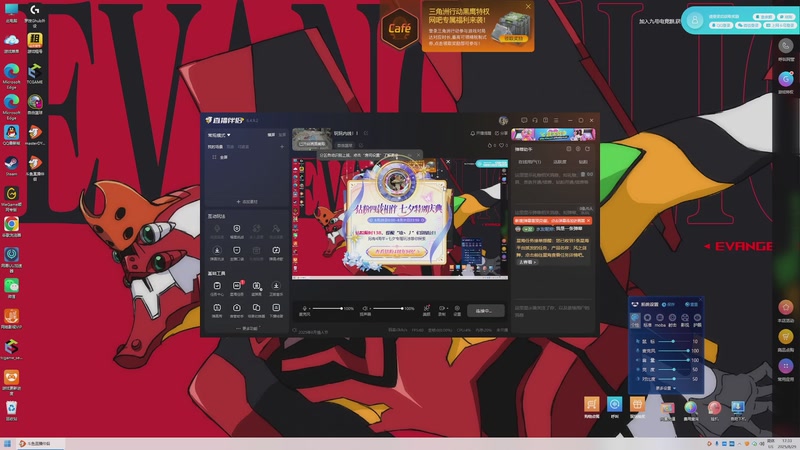Switch to the middle danmaku assistant tab
The width and height of the screenshot is (800, 450).
560,162
